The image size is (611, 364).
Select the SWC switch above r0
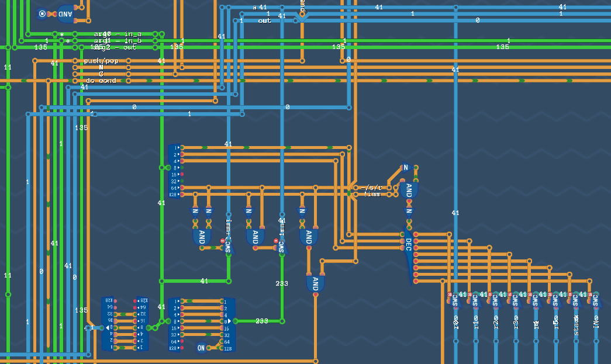tap(455, 300)
